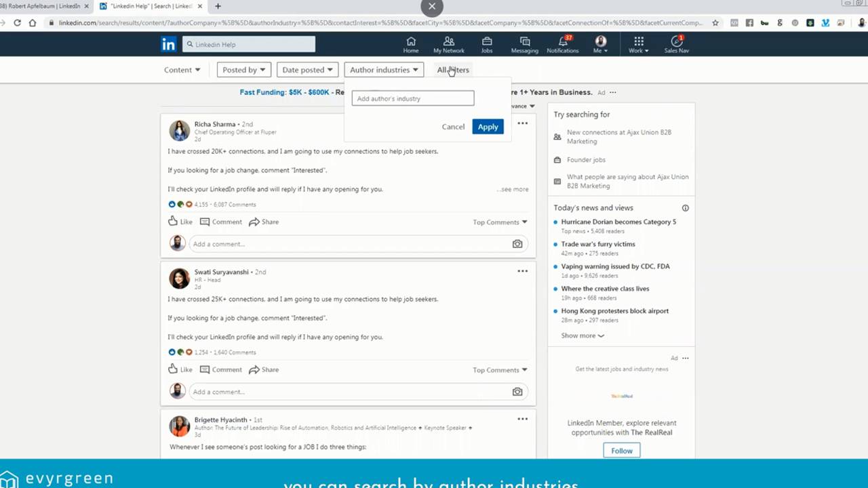Open the Jobs section
Image resolution: width=868 pixels, height=488 pixels.
[x=487, y=45]
